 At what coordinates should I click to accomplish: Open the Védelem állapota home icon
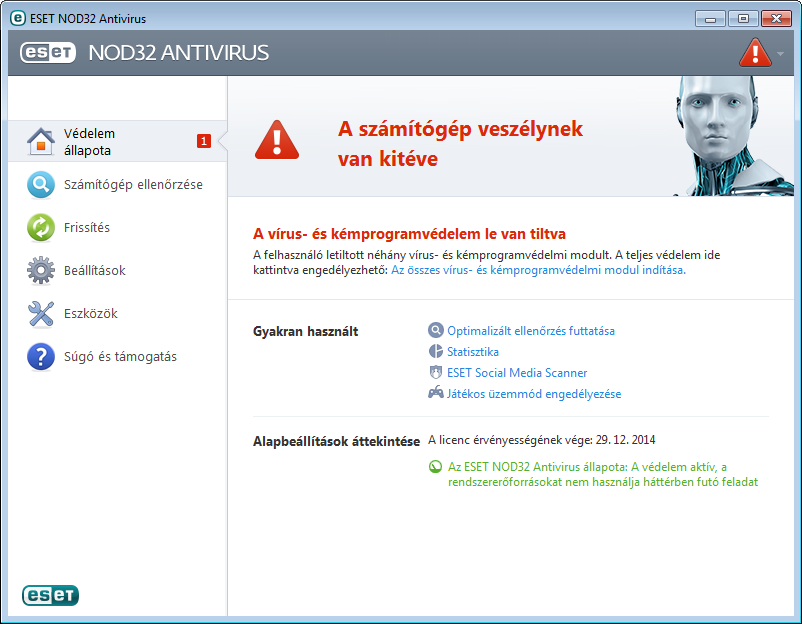pyautogui.click(x=41, y=141)
